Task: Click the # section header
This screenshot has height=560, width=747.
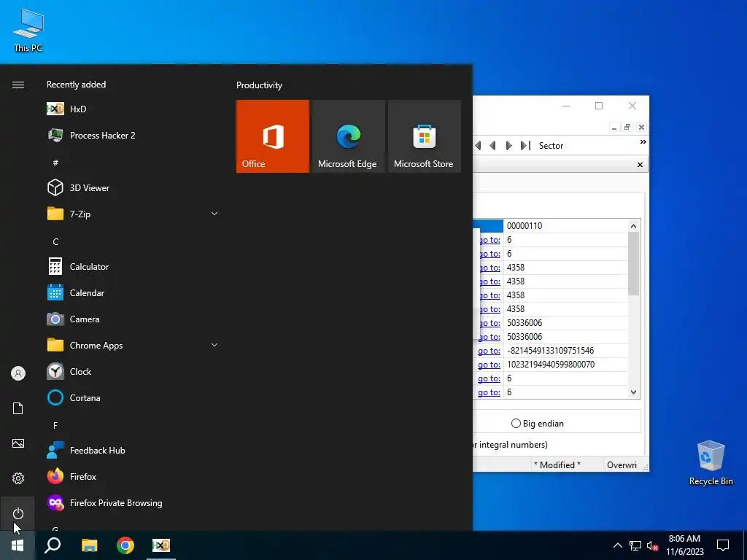Action: [x=55, y=163]
